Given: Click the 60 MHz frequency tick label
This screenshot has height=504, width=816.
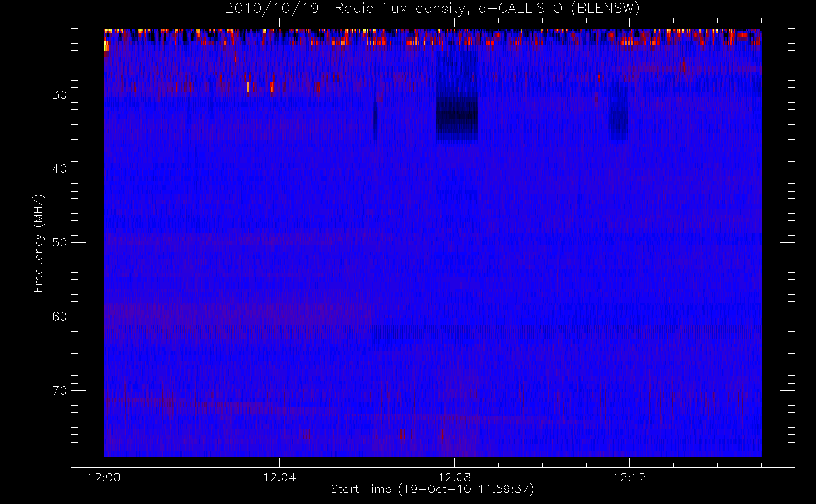Looking at the screenshot, I should (x=60, y=317).
